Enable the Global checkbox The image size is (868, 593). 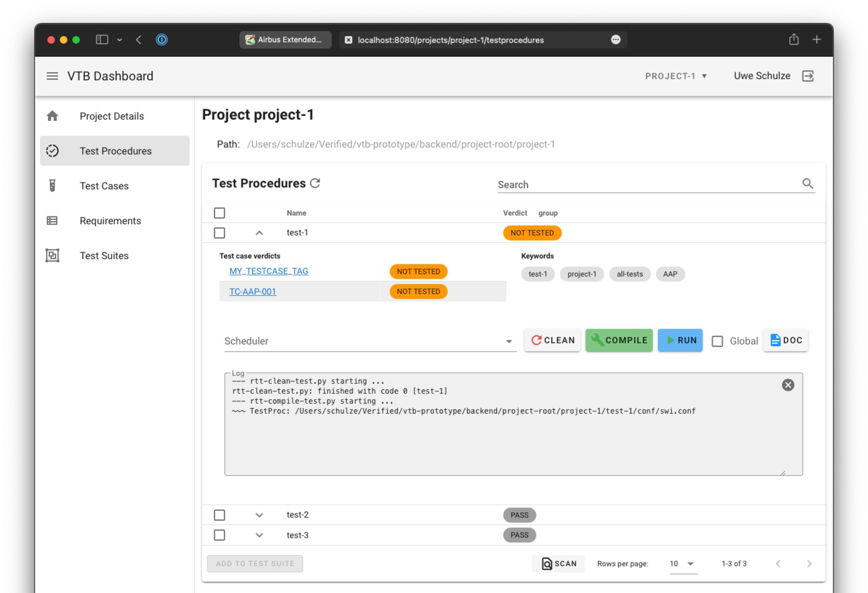(x=717, y=341)
